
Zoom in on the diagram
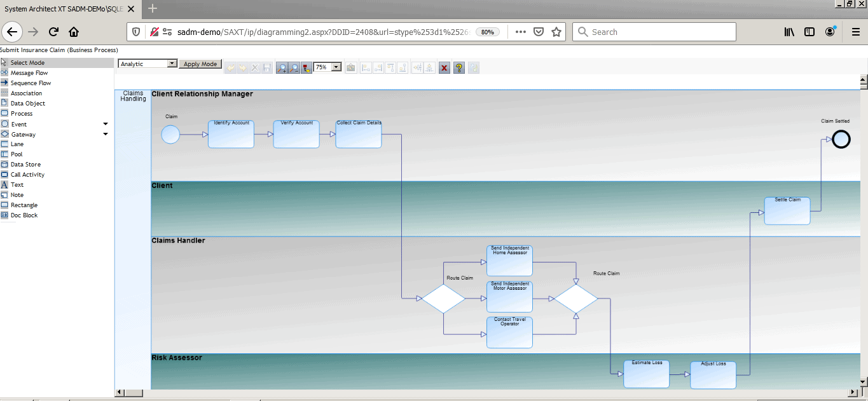pyautogui.click(x=282, y=67)
